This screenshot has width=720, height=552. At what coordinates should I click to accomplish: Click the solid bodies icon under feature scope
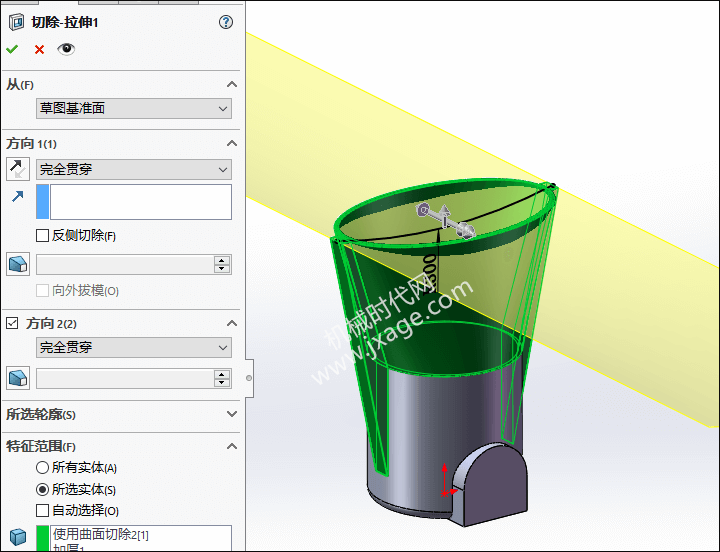(x=18, y=538)
